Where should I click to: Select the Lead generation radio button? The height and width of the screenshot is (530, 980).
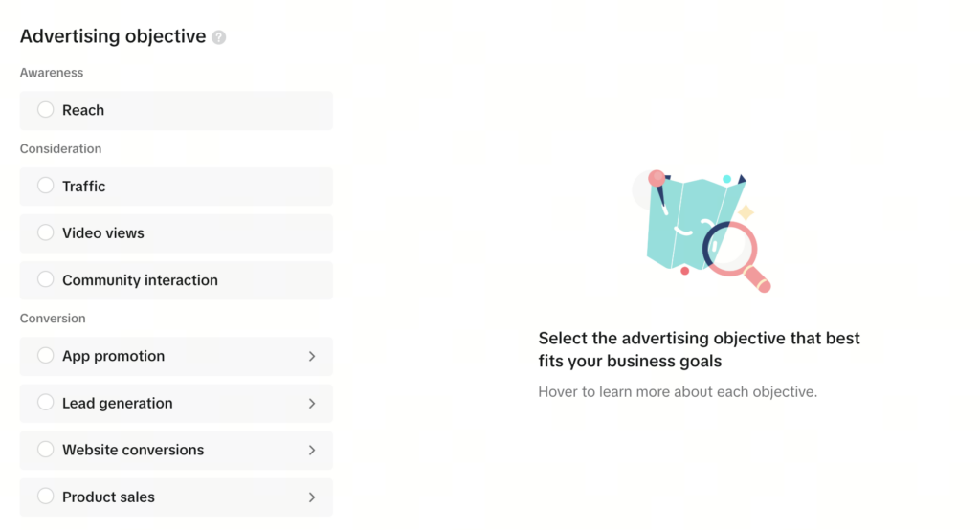46,403
